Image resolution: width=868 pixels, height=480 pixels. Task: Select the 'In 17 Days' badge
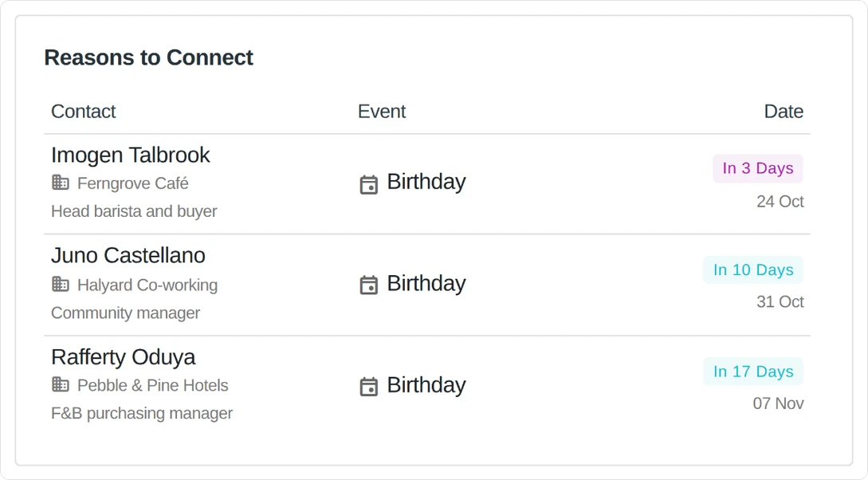coord(753,372)
